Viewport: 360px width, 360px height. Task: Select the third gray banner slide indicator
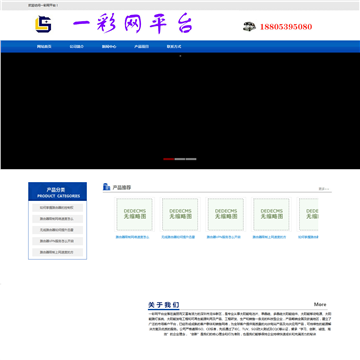pyautogui.click(x=191, y=159)
